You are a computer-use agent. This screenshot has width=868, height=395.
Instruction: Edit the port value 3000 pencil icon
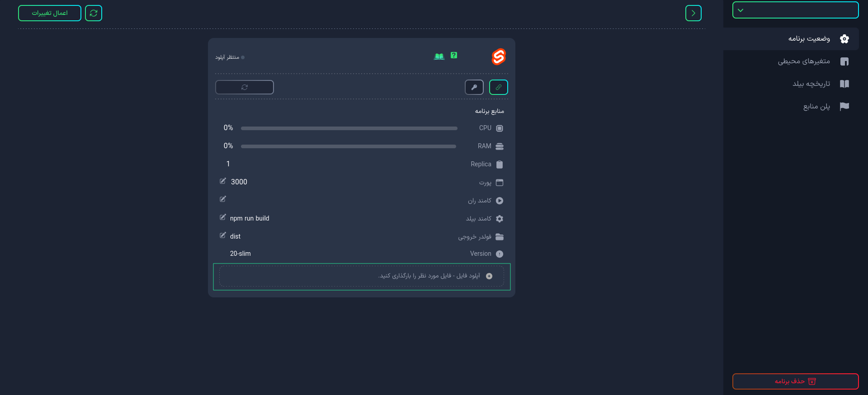tap(223, 181)
